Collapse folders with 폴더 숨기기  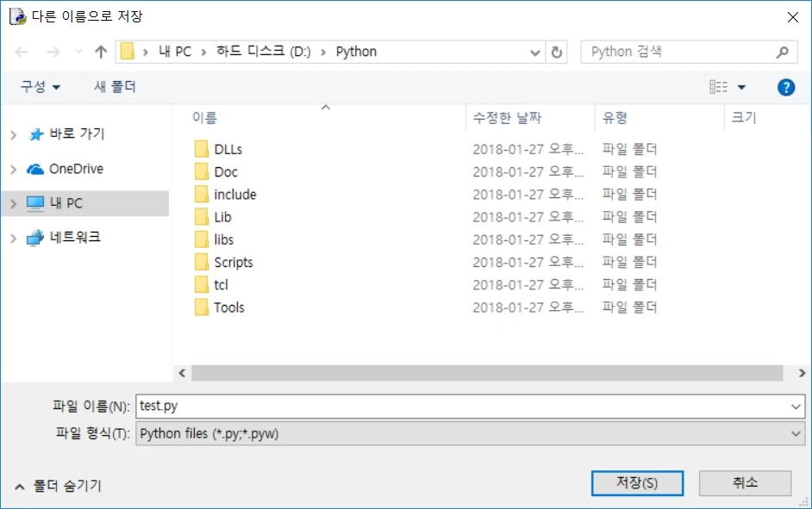59,486
